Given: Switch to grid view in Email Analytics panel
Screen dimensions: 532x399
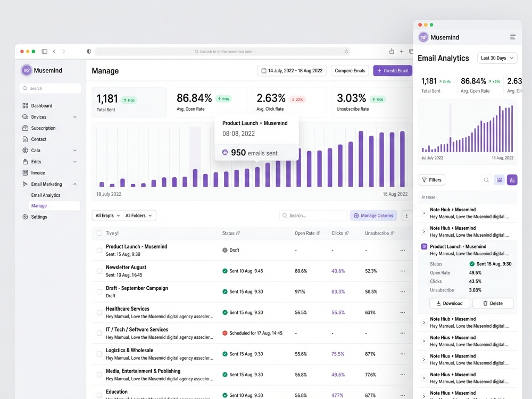Looking at the screenshot, I should click(x=499, y=180).
